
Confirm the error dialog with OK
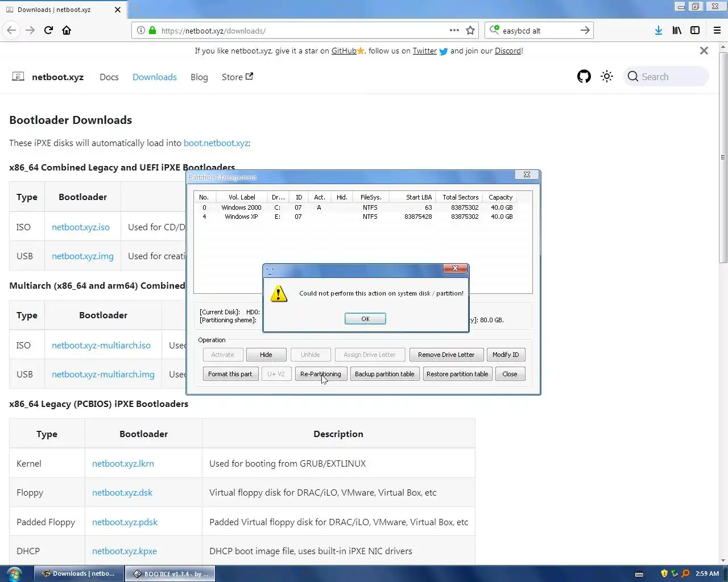[365, 319]
